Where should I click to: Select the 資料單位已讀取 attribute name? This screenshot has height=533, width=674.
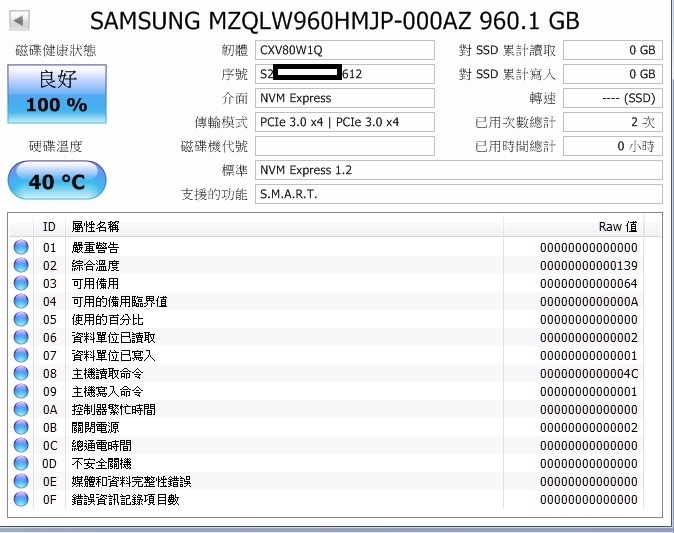point(113,338)
